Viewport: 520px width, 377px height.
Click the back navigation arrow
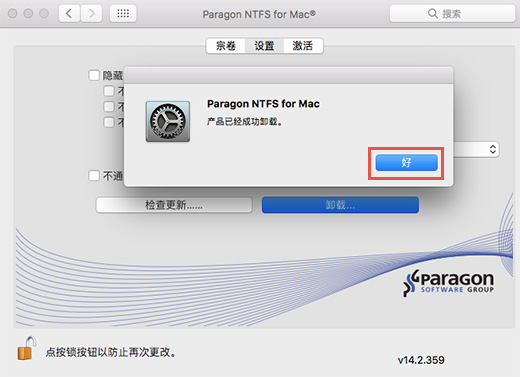(x=69, y=14)
